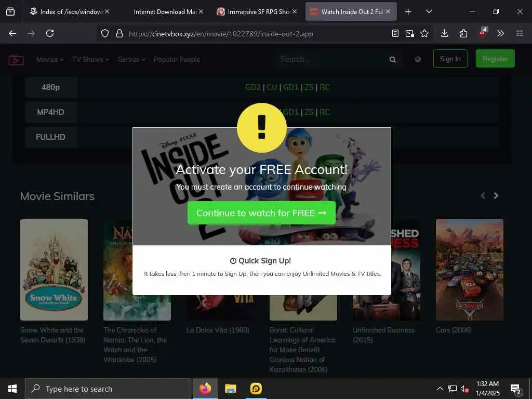Submit search with the magnifier icon
Image resolution: width=532 pixels, height=399 pixels.
pos(393,60)
